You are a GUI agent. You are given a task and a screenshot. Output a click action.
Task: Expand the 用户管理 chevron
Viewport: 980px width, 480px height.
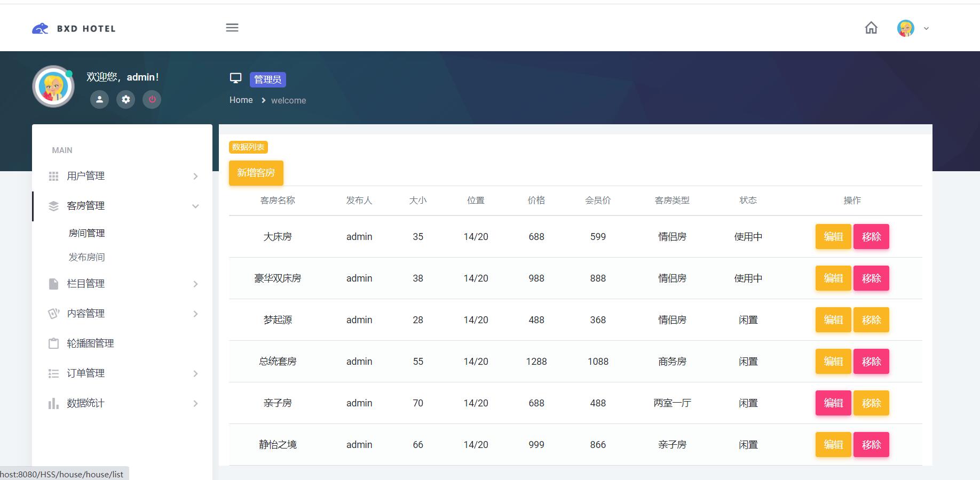(x=195, y=177)
